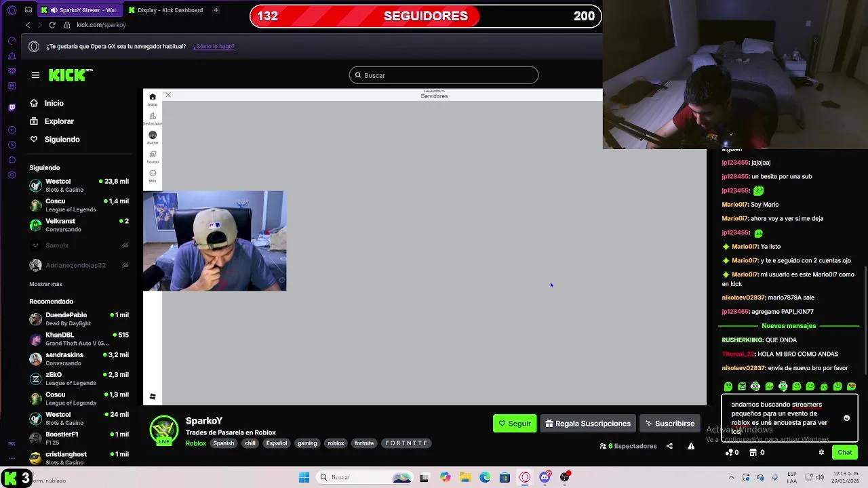Image resolution: width=868 pixels, height=488 pixels.
Task: Click Regala Suscripciones button
Action: [x=588, y=424]
